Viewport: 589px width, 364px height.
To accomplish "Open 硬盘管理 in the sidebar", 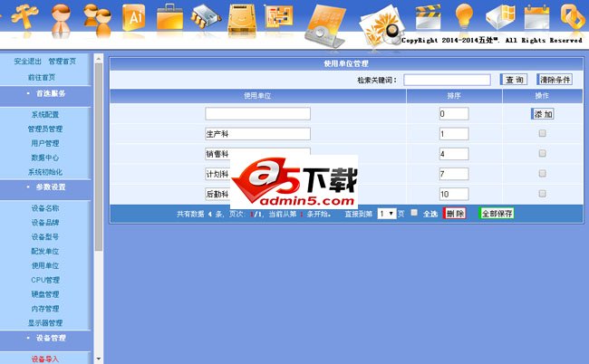I will point(45,294).
